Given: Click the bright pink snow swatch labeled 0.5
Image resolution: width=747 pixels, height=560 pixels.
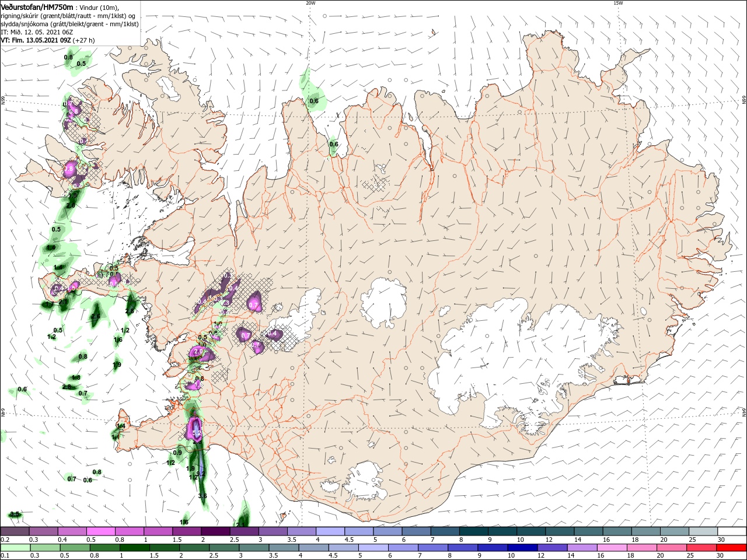Looking at the screenshot, I should coord(101,531).
